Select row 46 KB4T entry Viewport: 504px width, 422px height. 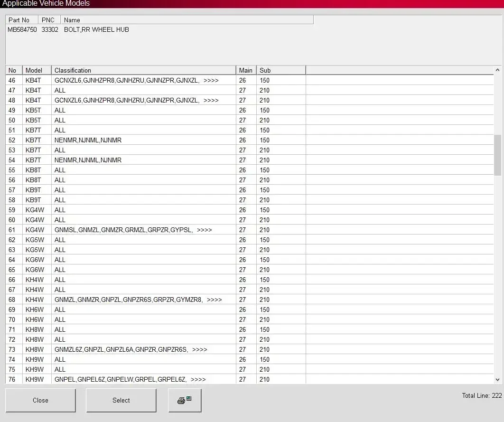[x=250, y=80]
